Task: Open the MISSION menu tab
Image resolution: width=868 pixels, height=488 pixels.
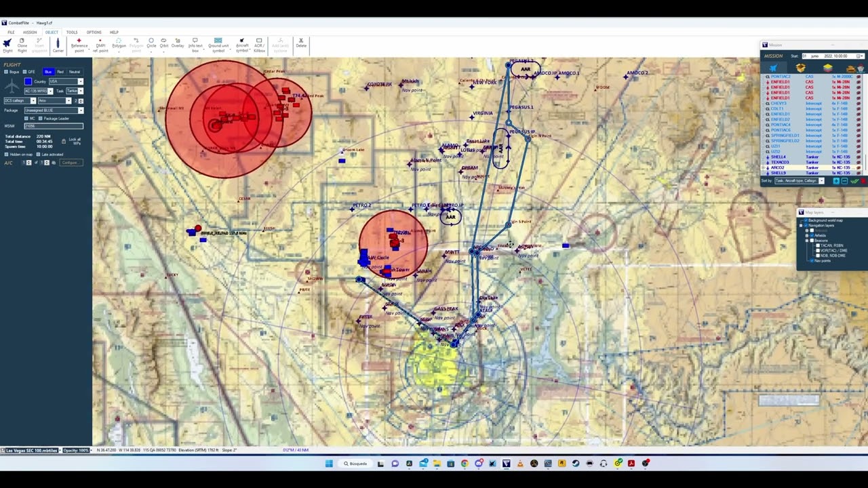Action: (30, 33)
